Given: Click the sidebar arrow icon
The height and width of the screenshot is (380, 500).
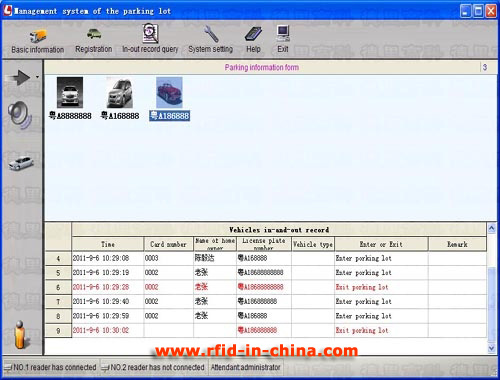Looking at the screenshot, I should pos(18,78).
